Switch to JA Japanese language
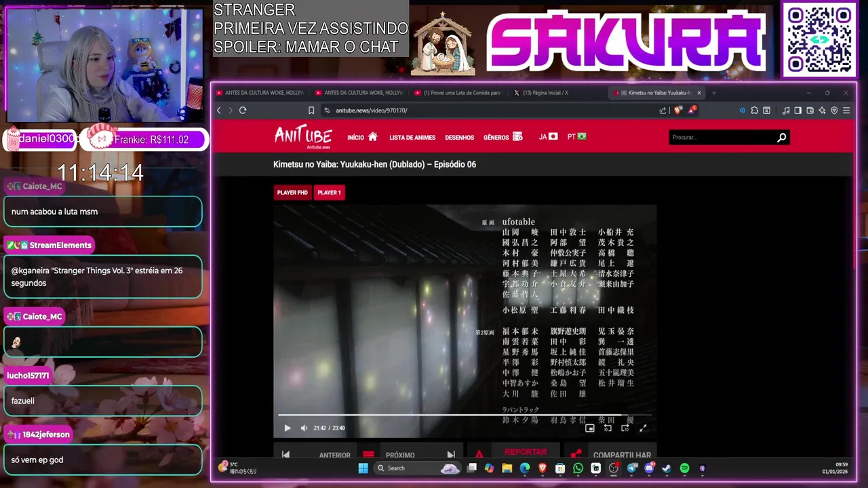This screenshot has height=488, width=868. pos(548,137)
